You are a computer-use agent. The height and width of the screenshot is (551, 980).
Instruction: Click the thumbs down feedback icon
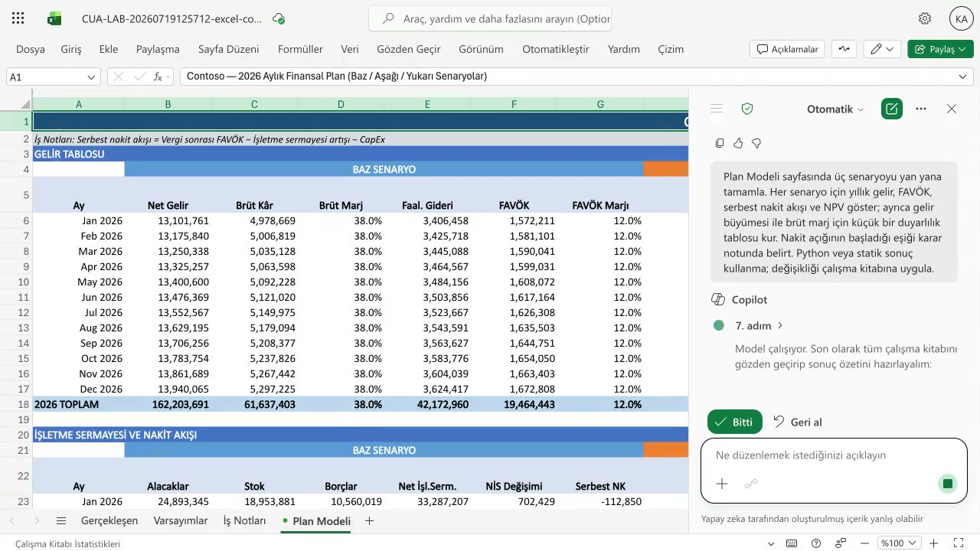coord(756,143)
